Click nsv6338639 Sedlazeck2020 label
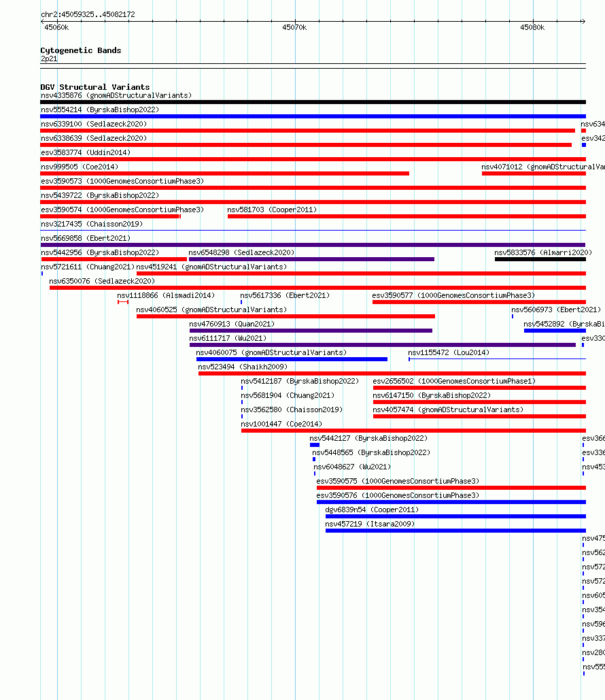This screenshot has height=700, width=605. (x=94, y=138)
